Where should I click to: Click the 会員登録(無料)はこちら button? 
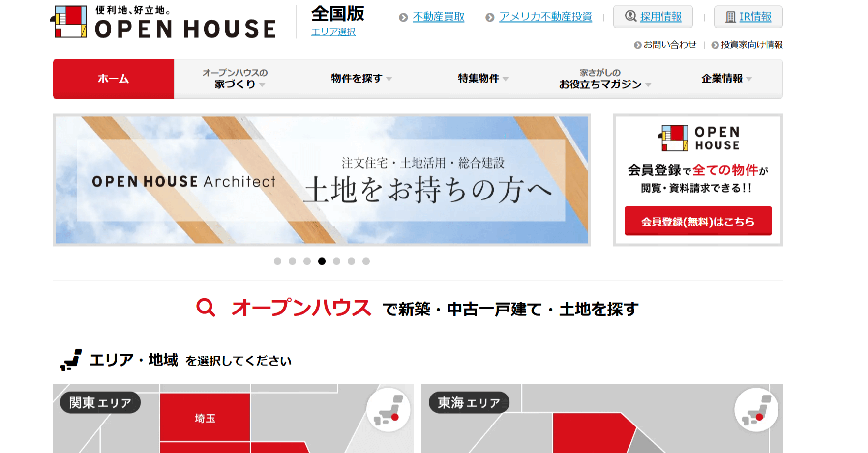click(x=698, y=221)
